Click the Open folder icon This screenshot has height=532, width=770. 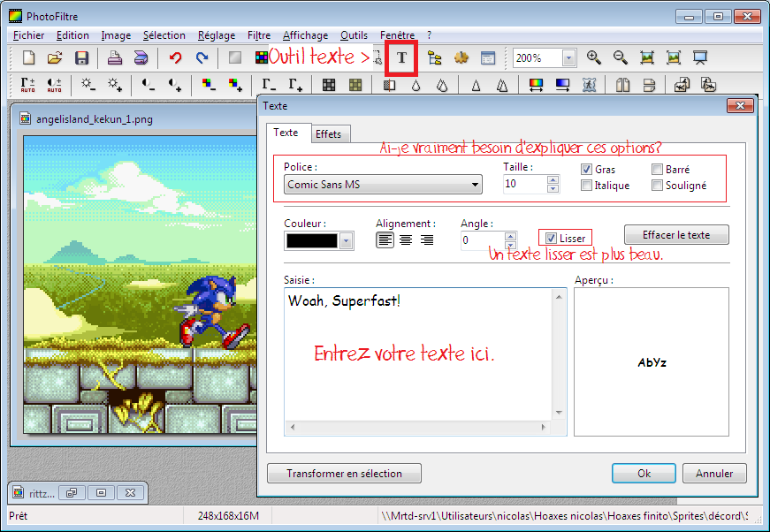[55, 58]
